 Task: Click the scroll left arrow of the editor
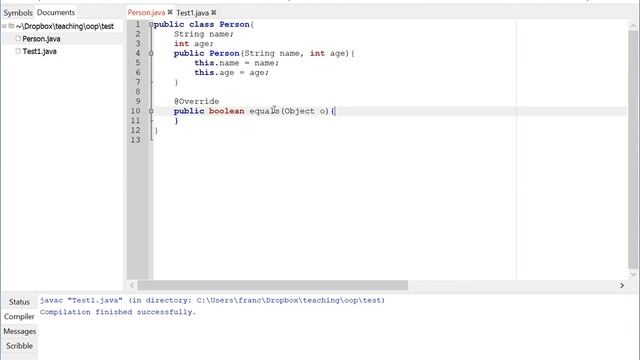click(x=132, y=285)
